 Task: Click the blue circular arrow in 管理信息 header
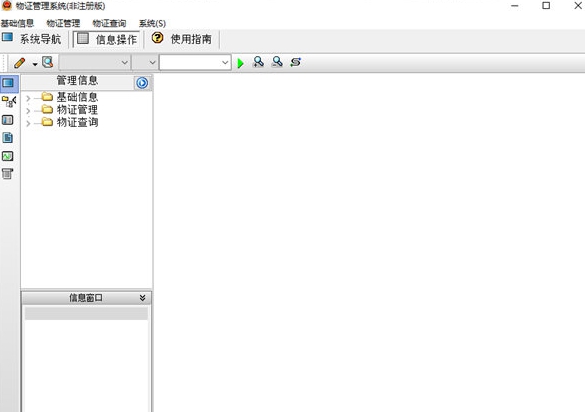142,83
